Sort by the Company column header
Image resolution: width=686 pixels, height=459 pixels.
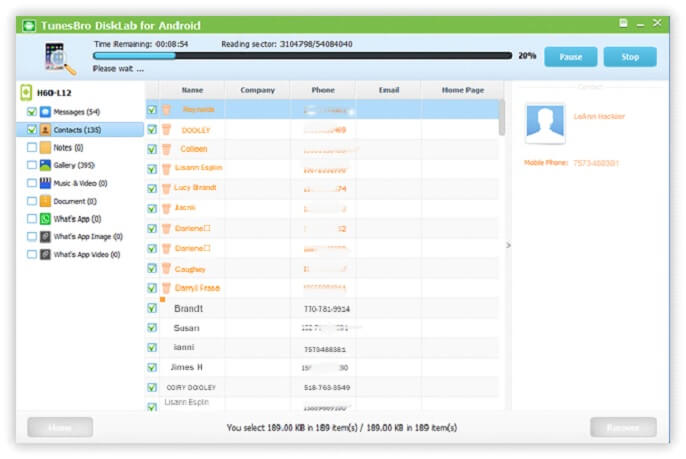click(258, 90)
